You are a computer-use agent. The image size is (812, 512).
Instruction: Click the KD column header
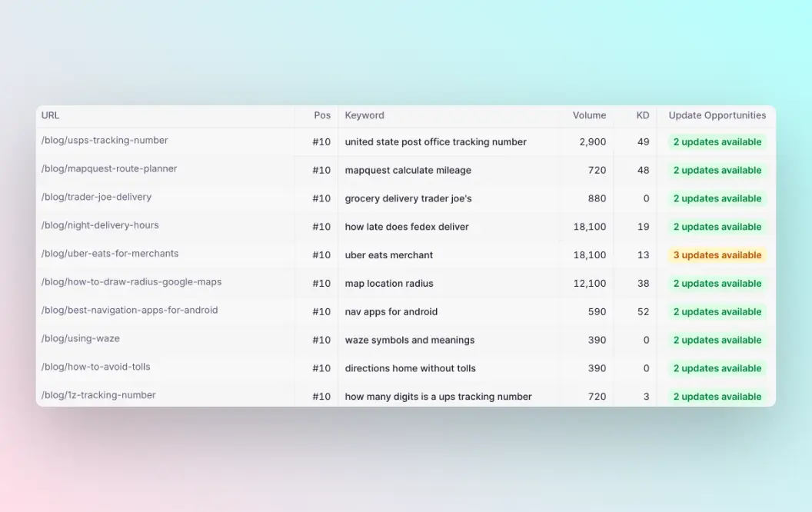(x=643, y=115)
